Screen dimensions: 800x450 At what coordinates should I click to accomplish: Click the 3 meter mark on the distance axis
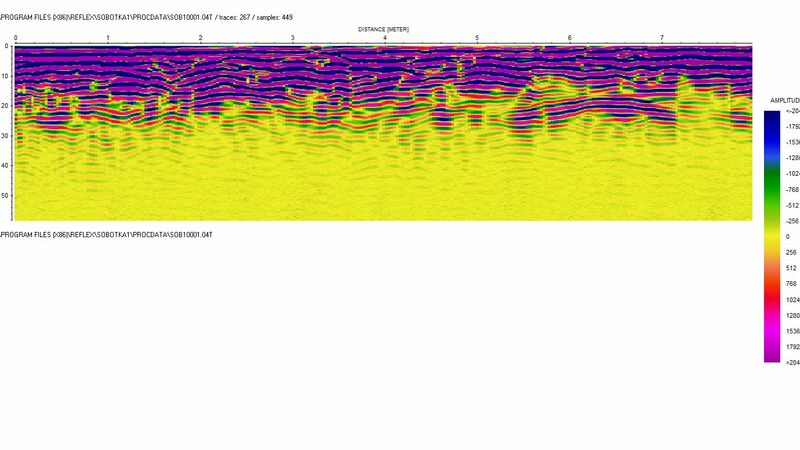pyautogui.click(x=292, y=38)
